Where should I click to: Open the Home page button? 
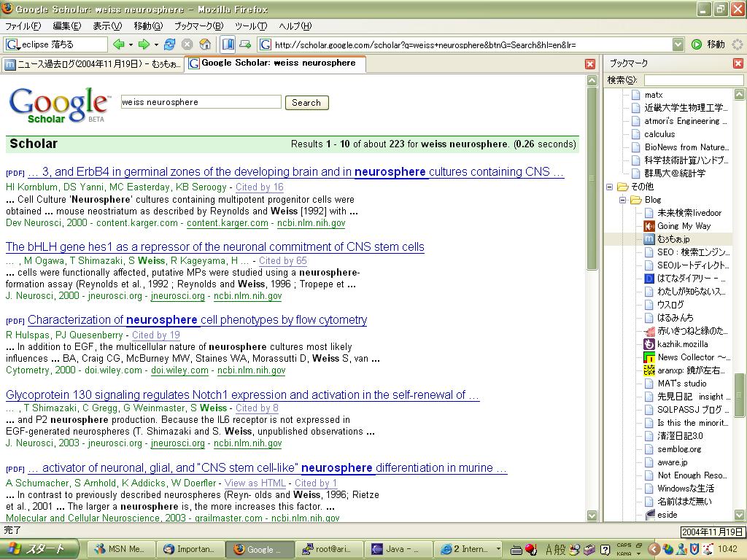205,44
